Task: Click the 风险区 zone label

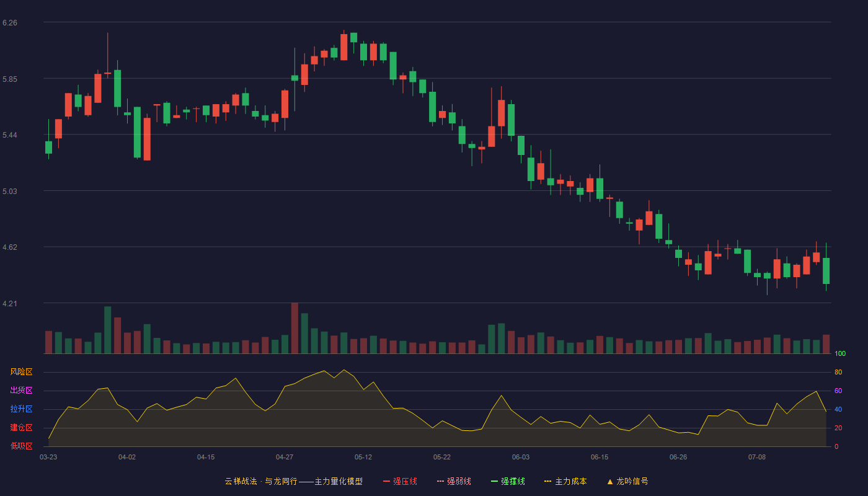Action: click(21, 372)
